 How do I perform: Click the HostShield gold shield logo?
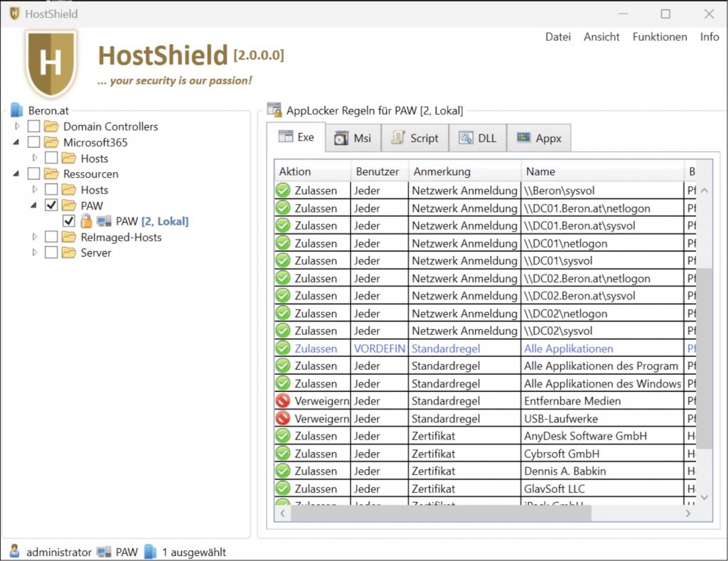pos(50,63)
